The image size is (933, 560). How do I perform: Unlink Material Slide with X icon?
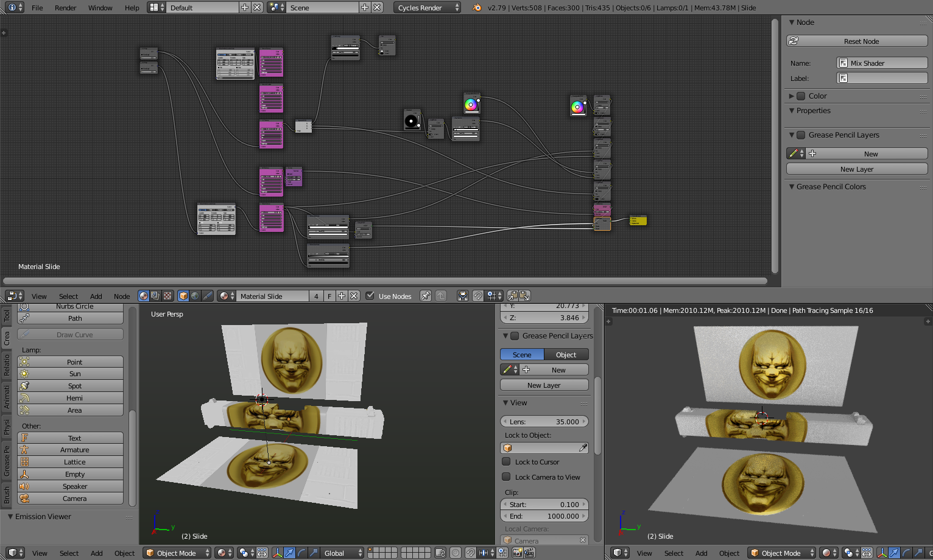coord(354,296)
